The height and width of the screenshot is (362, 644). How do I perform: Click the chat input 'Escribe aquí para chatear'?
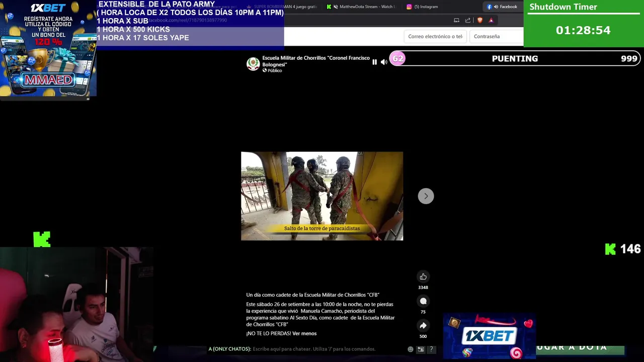(x=314, y=349)
